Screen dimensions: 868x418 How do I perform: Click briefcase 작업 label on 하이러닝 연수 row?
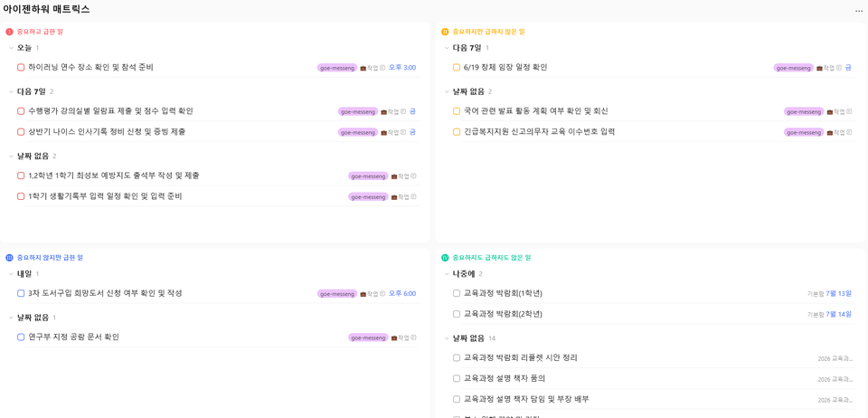point(369,68)
